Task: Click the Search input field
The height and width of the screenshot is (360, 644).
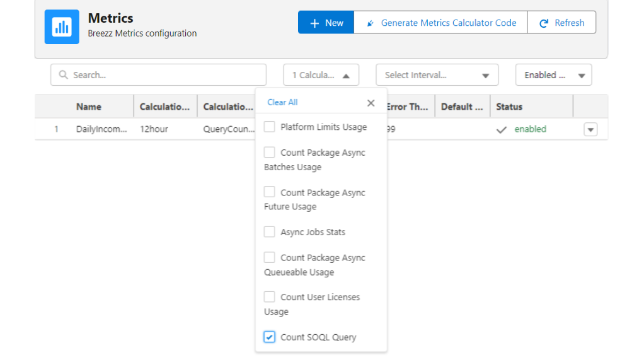Action: (x=159, y=75)
